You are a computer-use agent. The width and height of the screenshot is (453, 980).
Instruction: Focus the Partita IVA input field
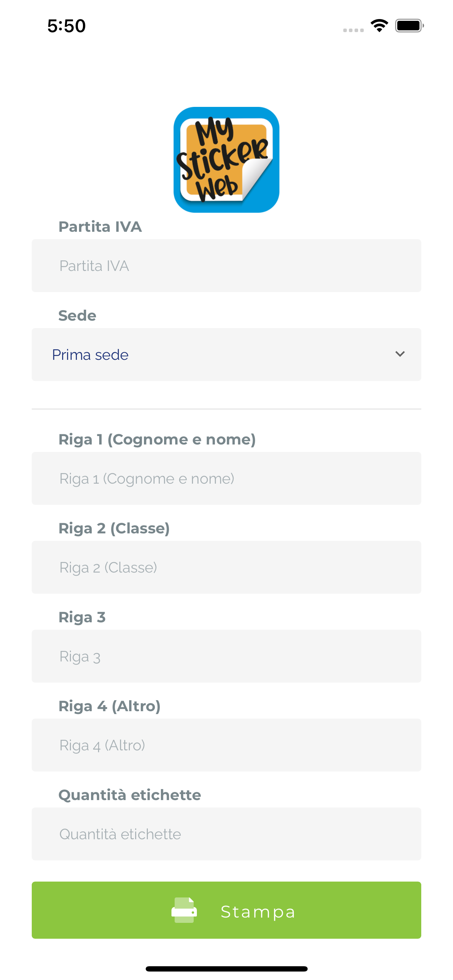pos(226,266)
